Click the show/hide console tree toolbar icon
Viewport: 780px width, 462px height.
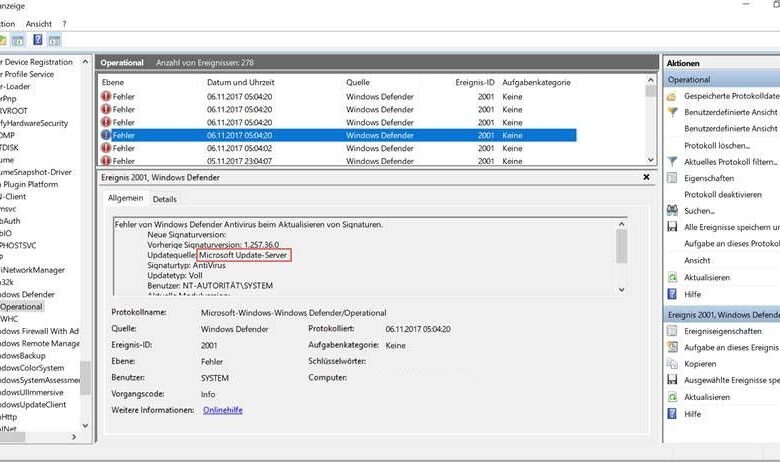pos(18,40)
